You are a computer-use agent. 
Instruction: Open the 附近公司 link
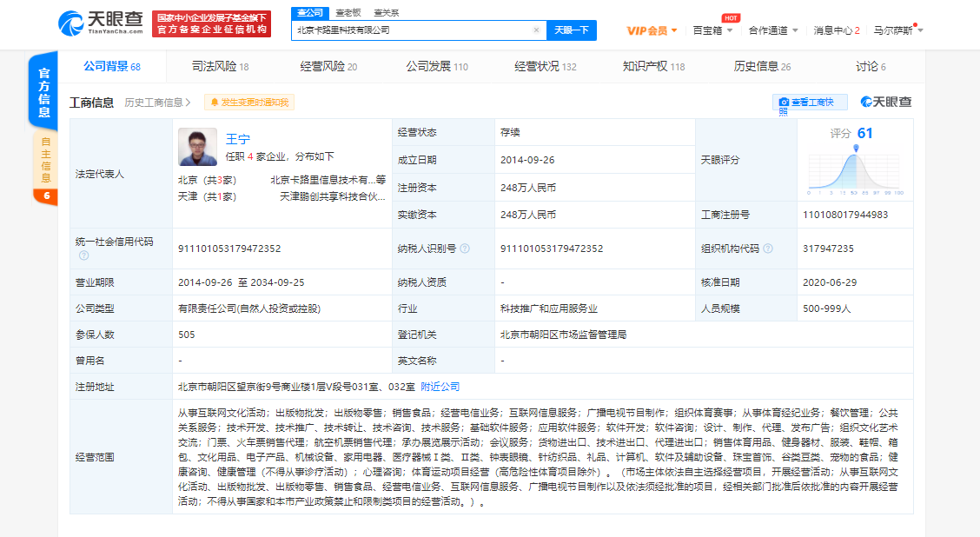pyautogui.click(x=440, y=386)
